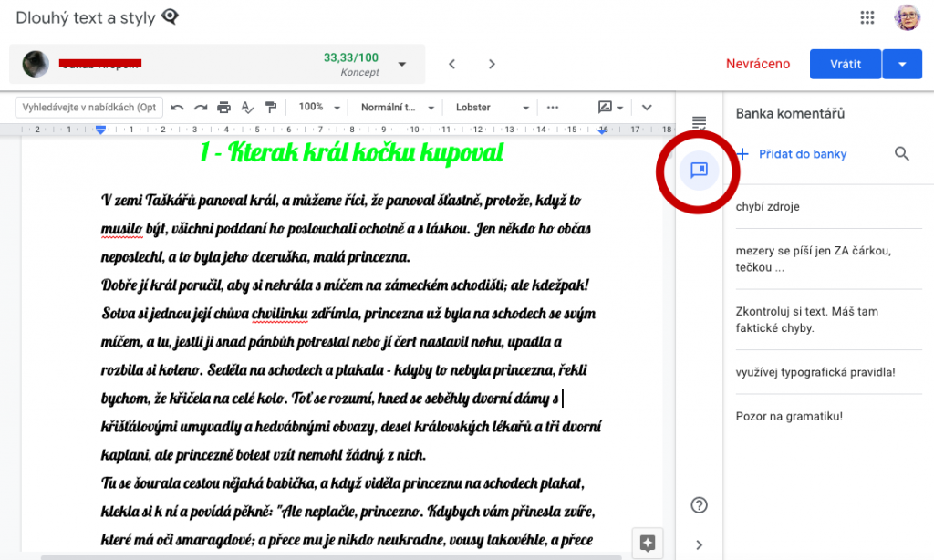Click the menu search field
Image resolution: width=934 pixels, height=560 pixels.
89,108
